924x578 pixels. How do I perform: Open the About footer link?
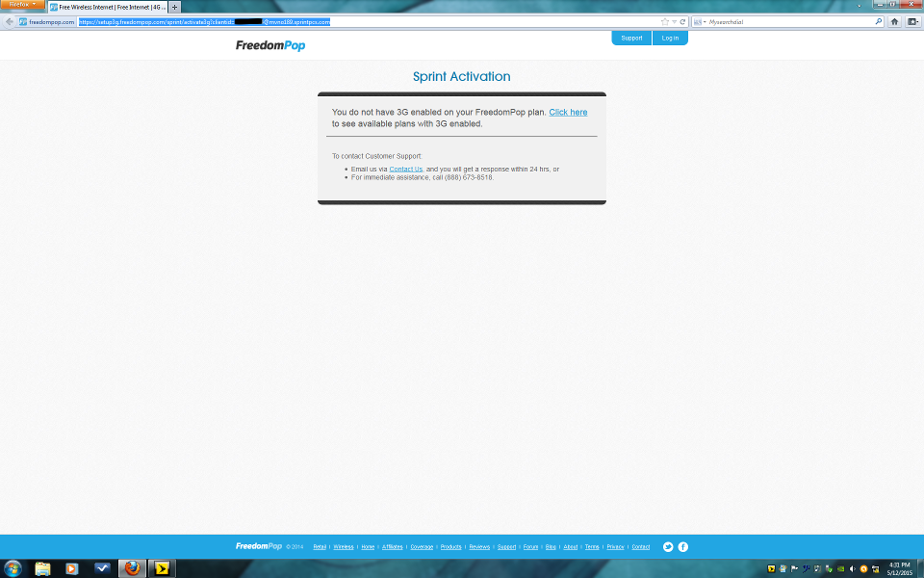[x=571, y=547]
